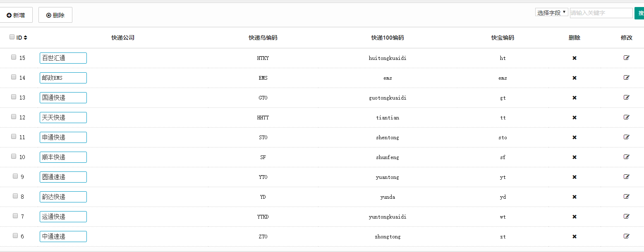Click delete X icon for 申通快递
The image size is (644, 252).
(574, 138)
